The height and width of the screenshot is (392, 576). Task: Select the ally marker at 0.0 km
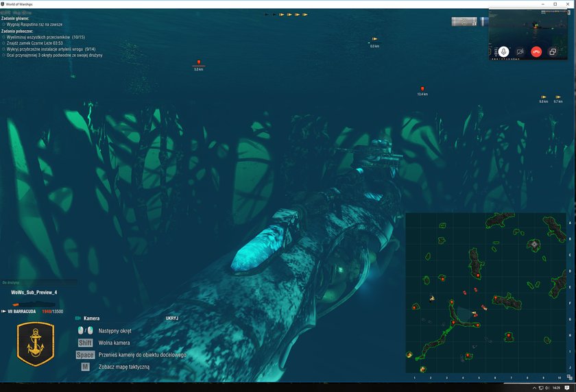pos(374,39)
